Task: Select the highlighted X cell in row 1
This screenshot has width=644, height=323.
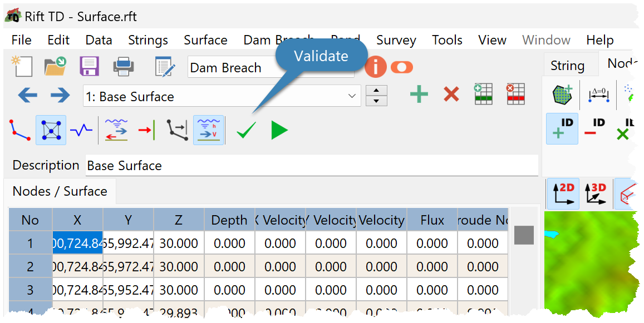Action: click(x=77, y=243)
